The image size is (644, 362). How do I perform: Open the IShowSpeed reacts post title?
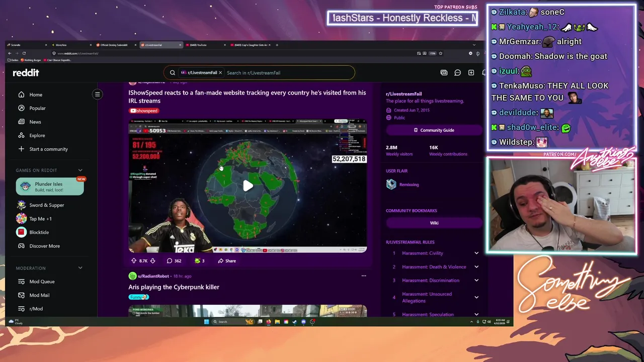(247, 97)
